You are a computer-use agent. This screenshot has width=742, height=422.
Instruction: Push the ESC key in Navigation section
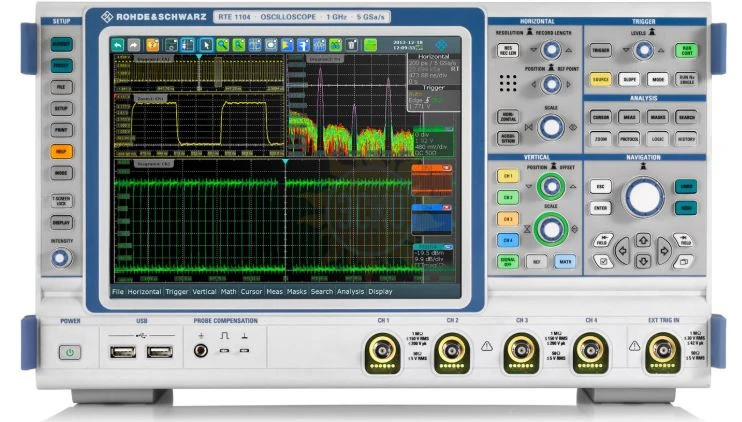click(x=601, y=186)
